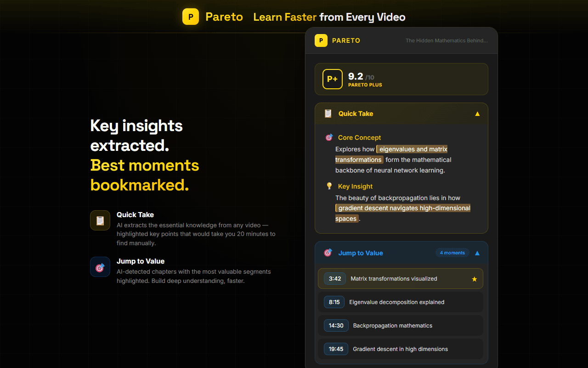Select the Quick Take document icon in the left column

[100, 220]
